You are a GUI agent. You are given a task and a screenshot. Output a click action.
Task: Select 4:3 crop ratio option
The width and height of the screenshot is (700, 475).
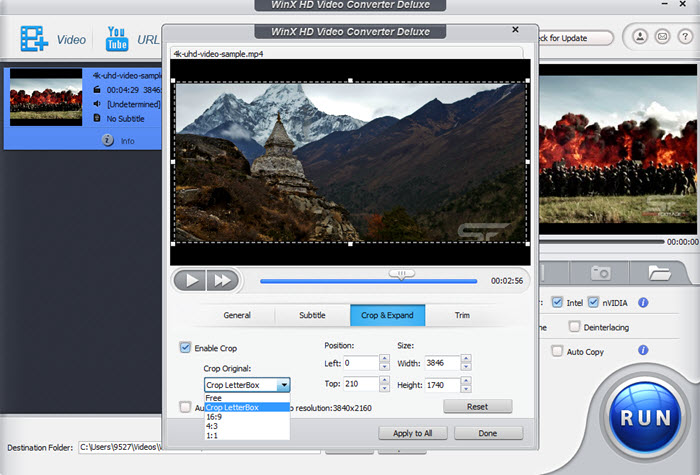[x=247, y=426]
